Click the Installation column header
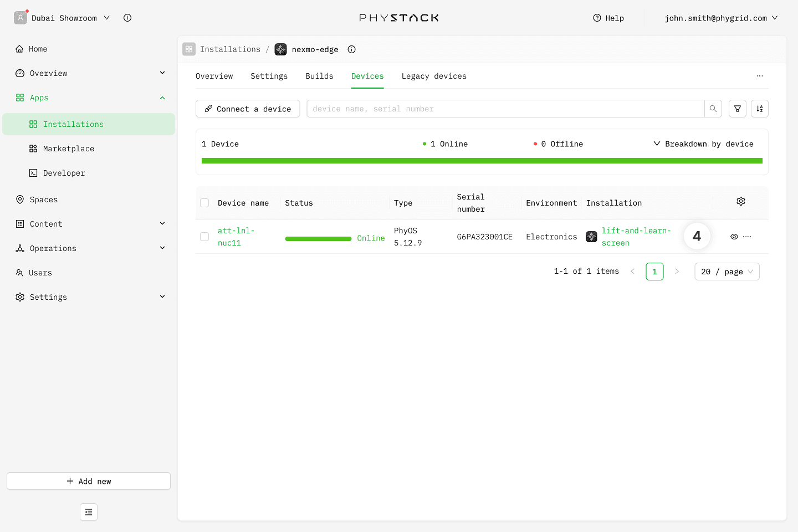The height and width of the screenshot is (532, 798). coord(614,203)
